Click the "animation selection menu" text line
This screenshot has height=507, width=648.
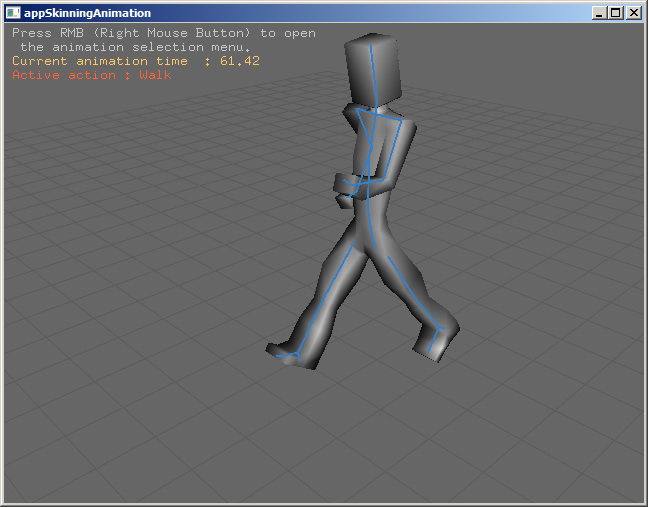point(135,47)
